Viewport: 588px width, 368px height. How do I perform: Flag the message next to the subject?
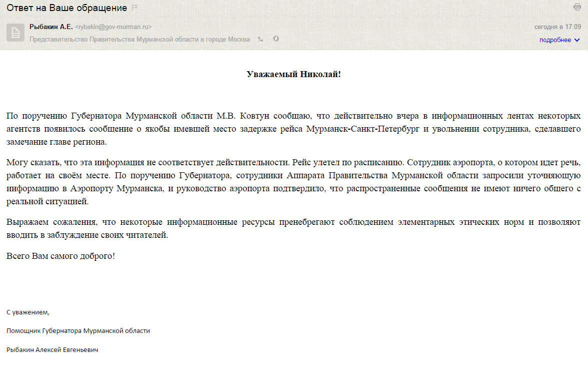click(x=135, y=8)
